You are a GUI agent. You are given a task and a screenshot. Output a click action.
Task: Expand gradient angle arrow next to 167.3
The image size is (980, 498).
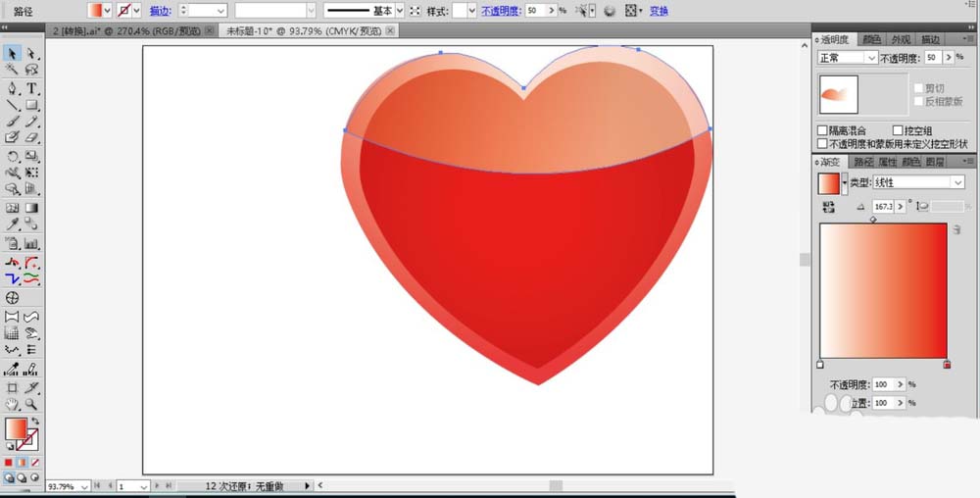[x=900, y=206]
